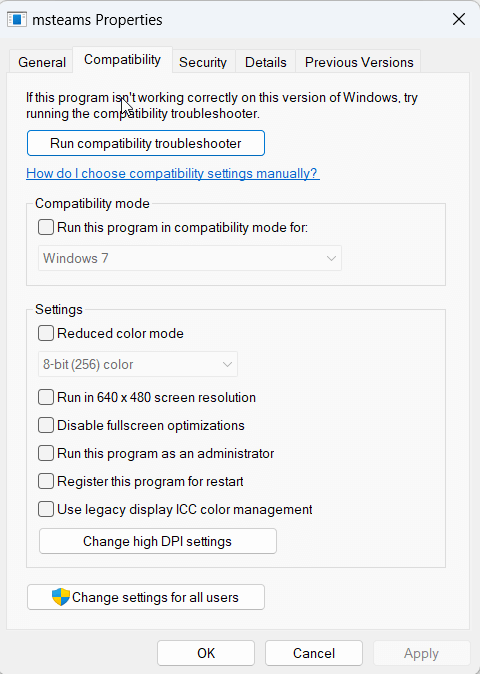Click the OK button
The image size is (480, 674).
point(206,653)
